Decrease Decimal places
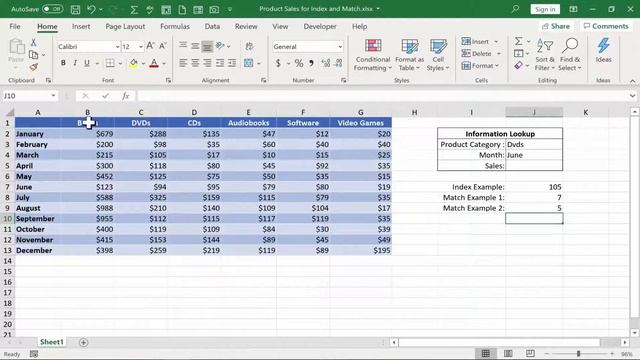This screenshot has width=640, height=360. 338,63
